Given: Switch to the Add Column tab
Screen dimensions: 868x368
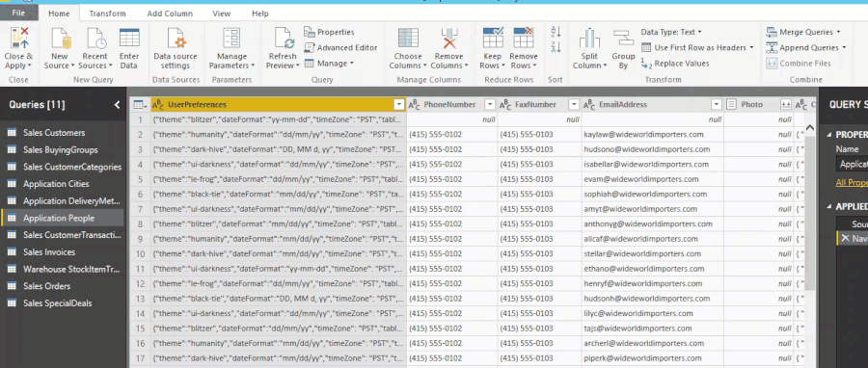Looking at the screenshot, I should point(170,13).
